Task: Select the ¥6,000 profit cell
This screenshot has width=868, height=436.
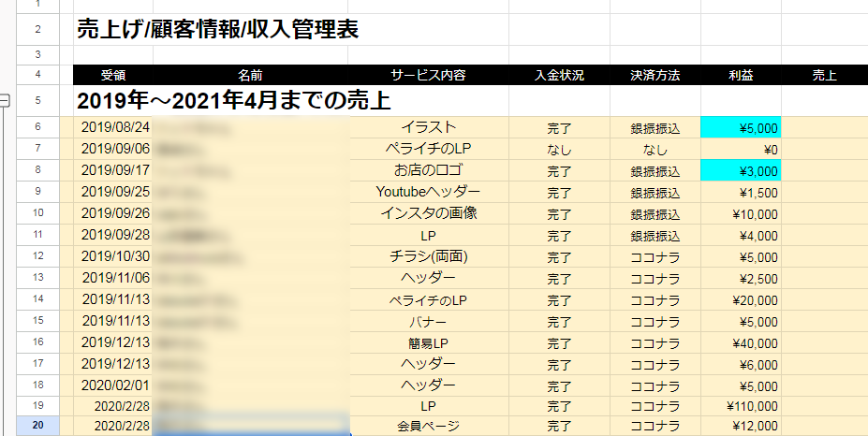Action: click(x=741, y=365)
